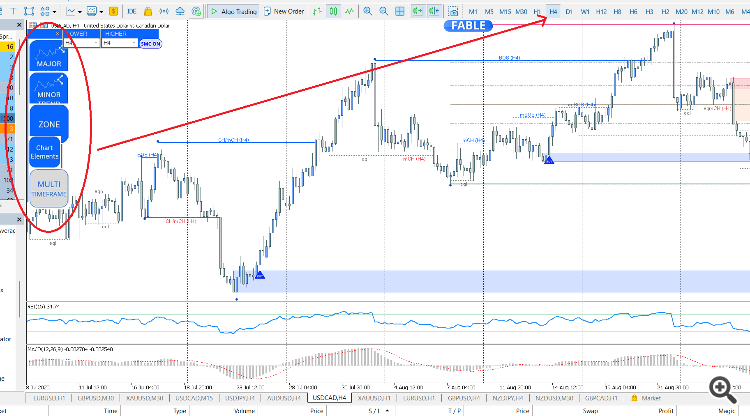The height and width of the screenshot is (416, 750).
Task: Switch to the XAUUSD,M30 chart tab
Action: tap(144, 398)
